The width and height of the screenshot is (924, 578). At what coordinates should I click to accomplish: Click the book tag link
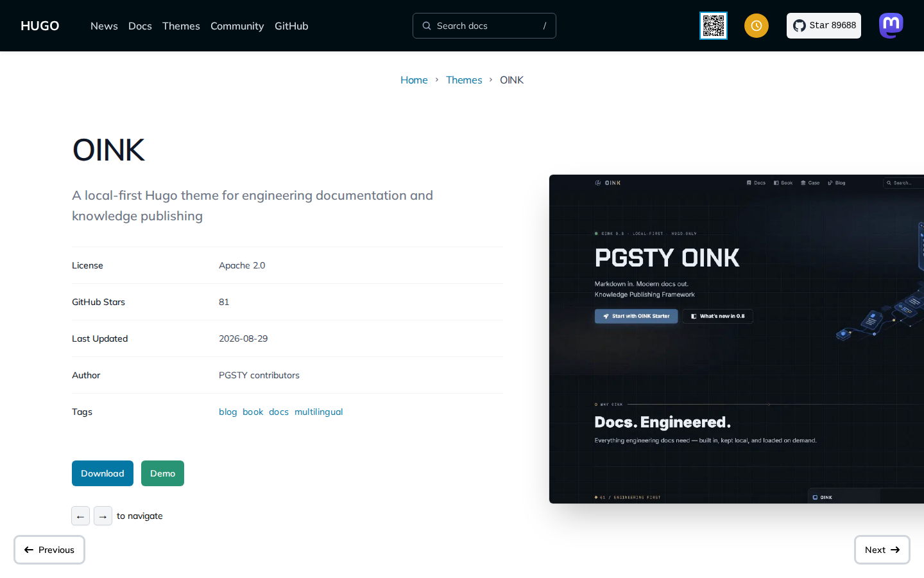click(253, 412)
